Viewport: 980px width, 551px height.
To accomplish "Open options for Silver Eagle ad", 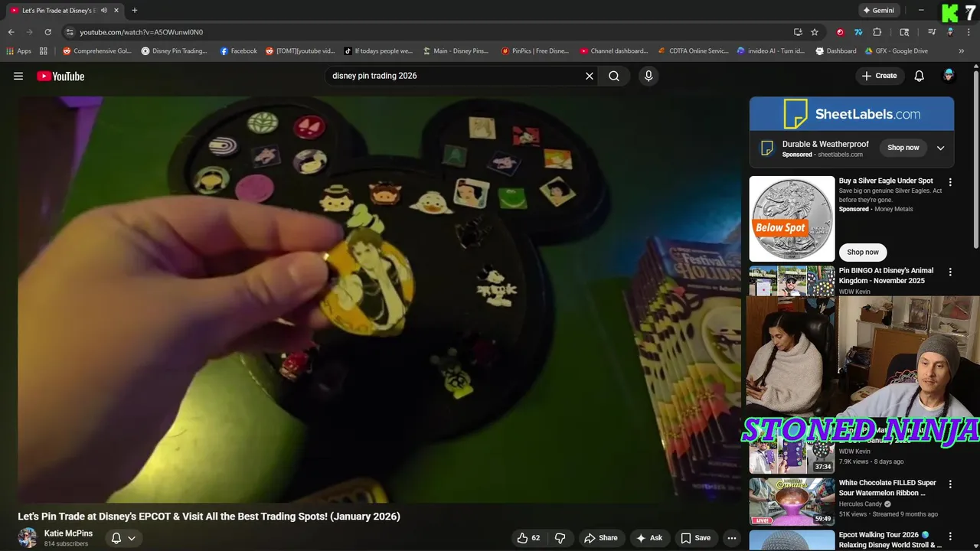I will pos(950,182).
